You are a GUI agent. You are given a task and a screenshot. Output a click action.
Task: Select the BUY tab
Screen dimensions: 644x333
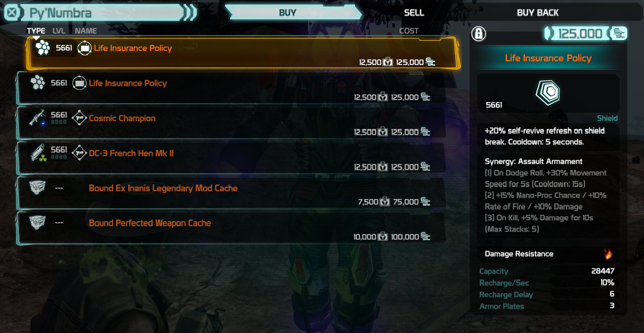[288, 13]
